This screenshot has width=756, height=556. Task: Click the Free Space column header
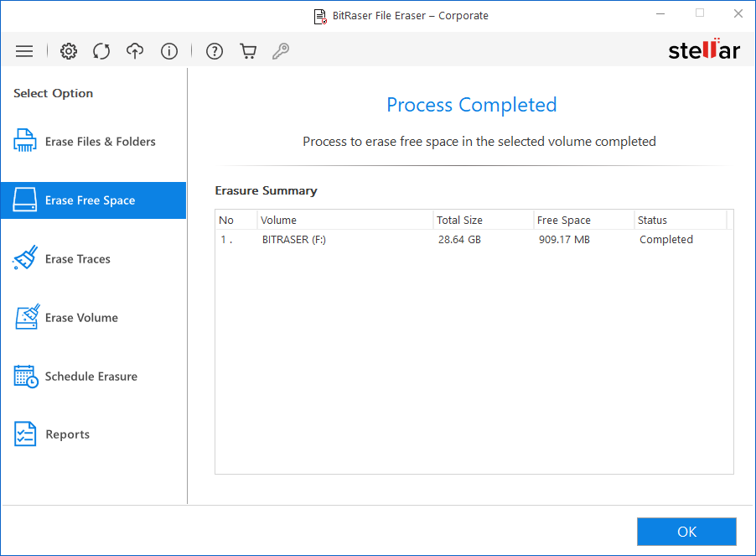pyautogui.click(x=584, y=220)
